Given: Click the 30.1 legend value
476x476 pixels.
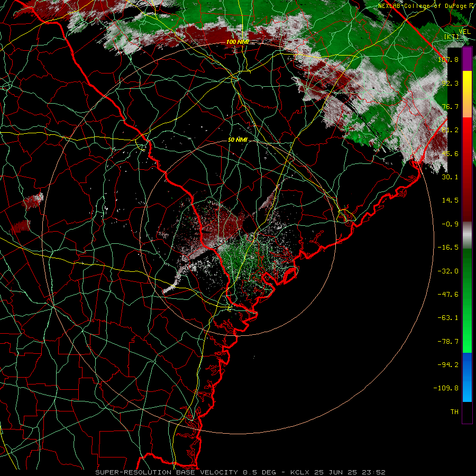Looking at the screenshot, I should pos(450,177).
